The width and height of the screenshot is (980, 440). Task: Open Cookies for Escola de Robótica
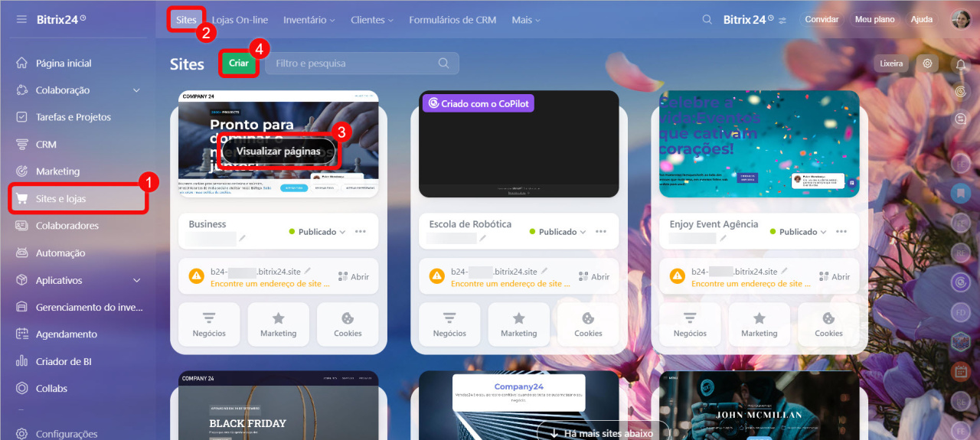pos(588,324)
